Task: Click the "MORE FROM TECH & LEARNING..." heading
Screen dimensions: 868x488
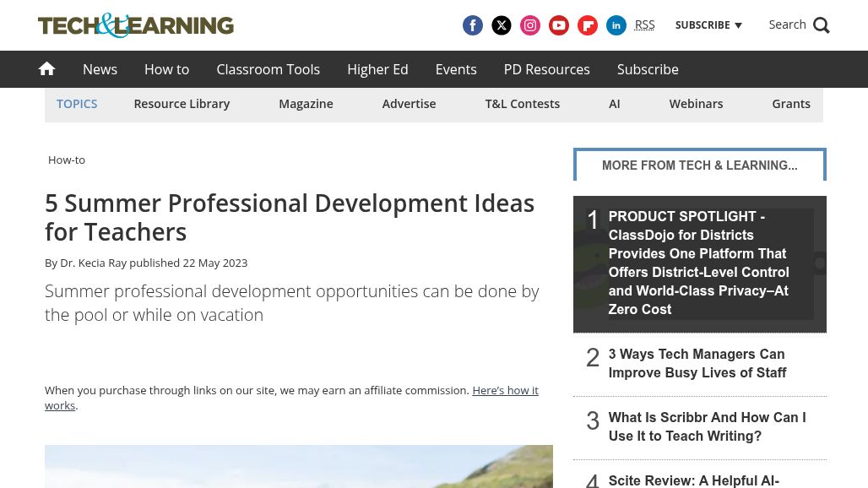Action: click(700, 165)
